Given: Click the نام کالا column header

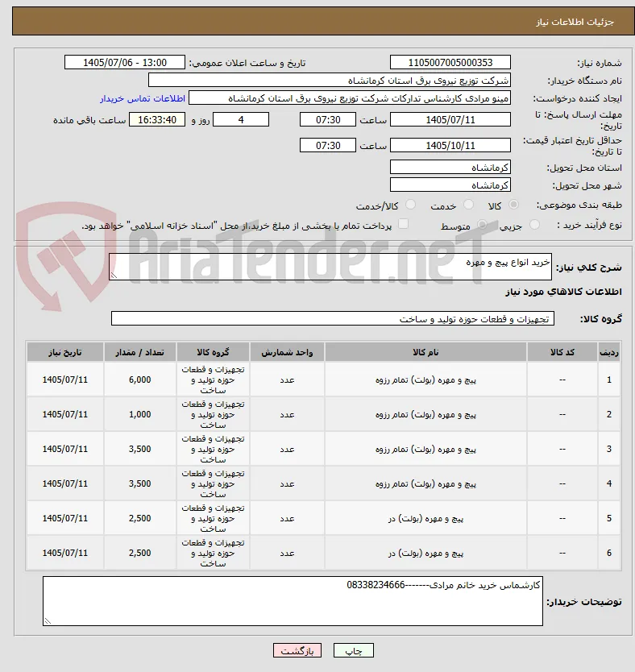Looking at the screenshot, I should (x=425, y=352).
